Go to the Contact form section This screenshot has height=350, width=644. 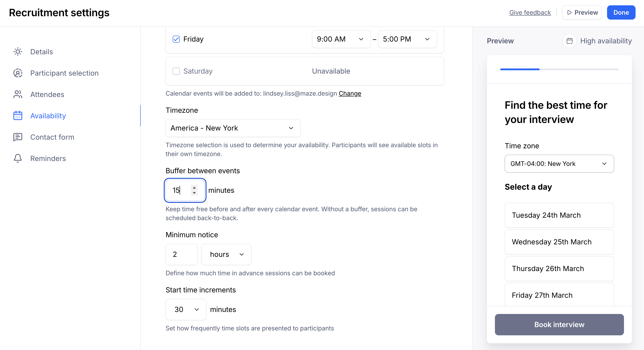(52, 137)
